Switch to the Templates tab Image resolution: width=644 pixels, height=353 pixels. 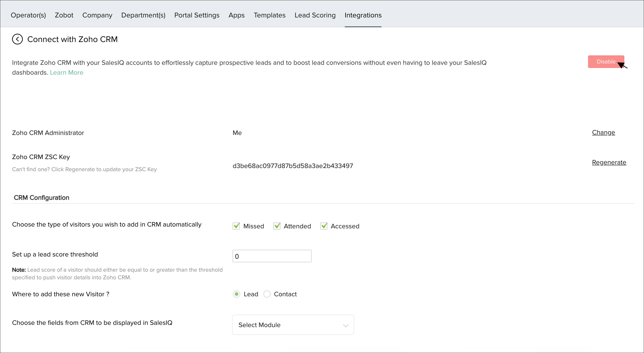click(269, 15)
